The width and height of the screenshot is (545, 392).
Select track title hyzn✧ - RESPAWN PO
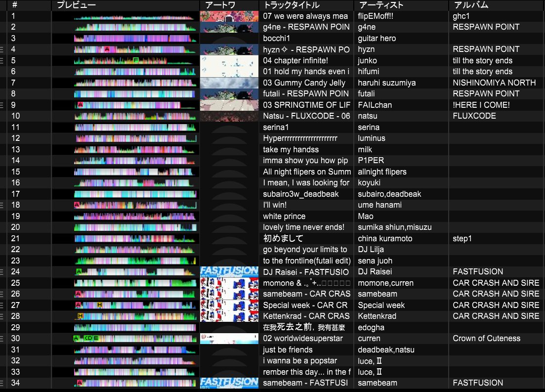coord(306,49)
